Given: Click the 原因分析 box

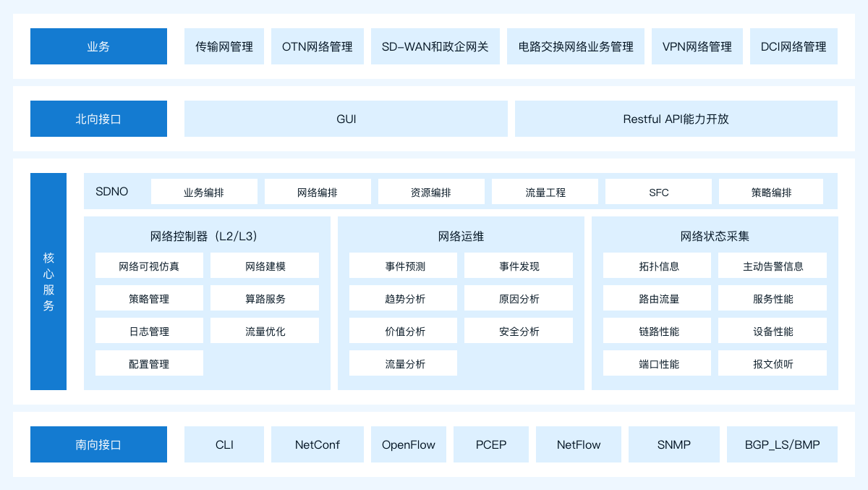Looking at the screenshot, I should (x=519, y=298).
